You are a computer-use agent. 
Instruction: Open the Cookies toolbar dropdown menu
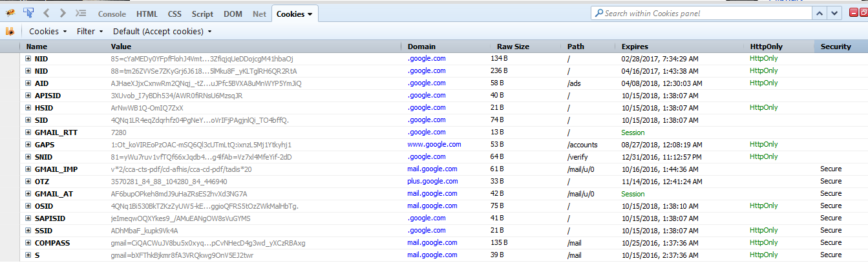coord(48,31)
